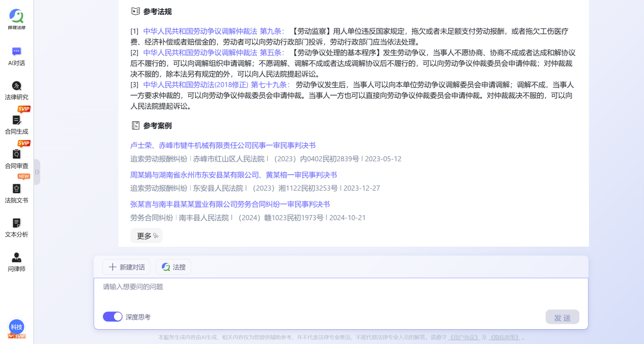
Task: Disable the 深度思考 deep thinking switch
Action: tap(112, 316)
